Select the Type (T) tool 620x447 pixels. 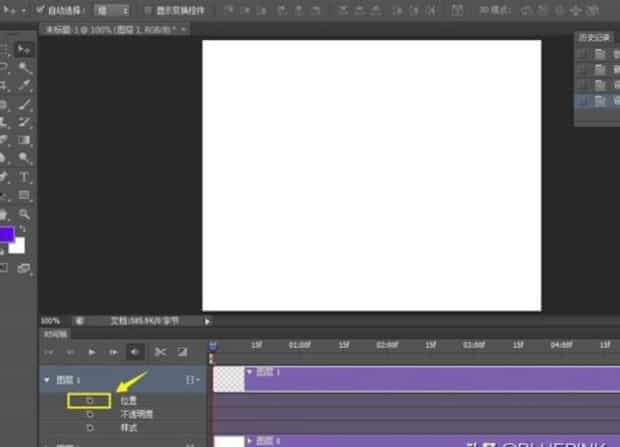point(25,177)
